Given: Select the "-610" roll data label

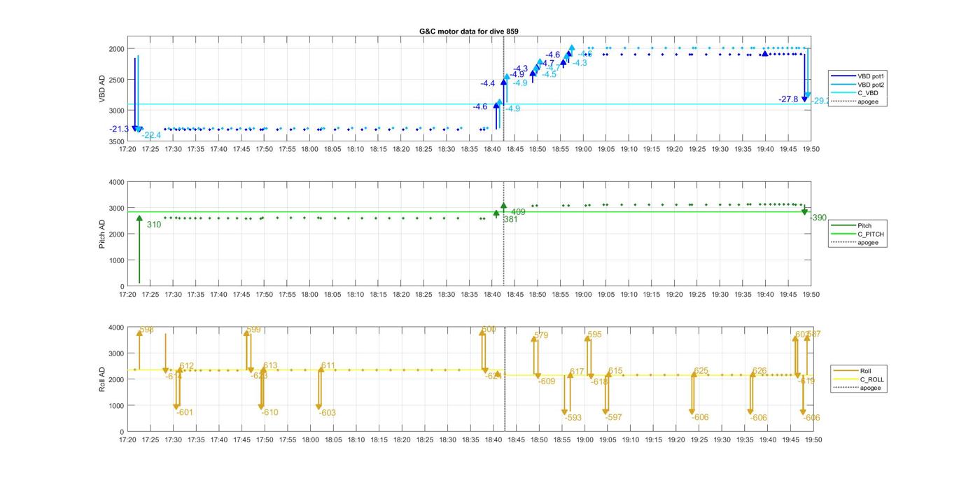Looking at the screenshot, I should 269,412.
